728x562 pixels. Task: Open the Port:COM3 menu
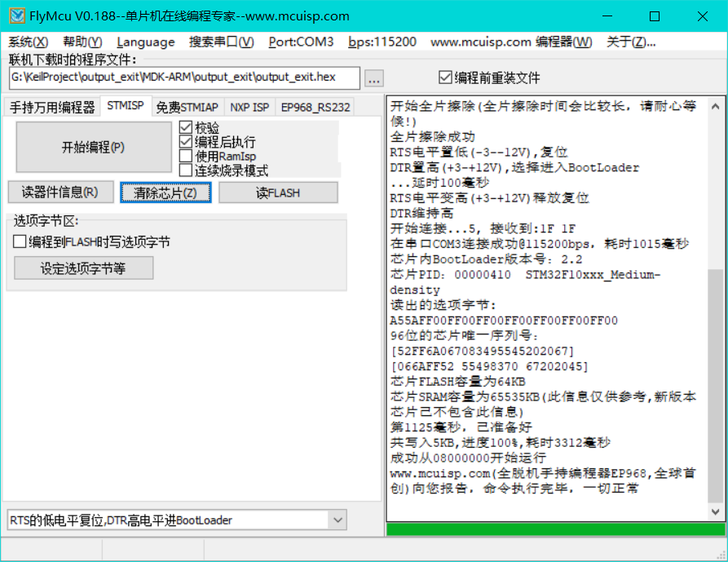pyautogui.click(x=301, y=42)
